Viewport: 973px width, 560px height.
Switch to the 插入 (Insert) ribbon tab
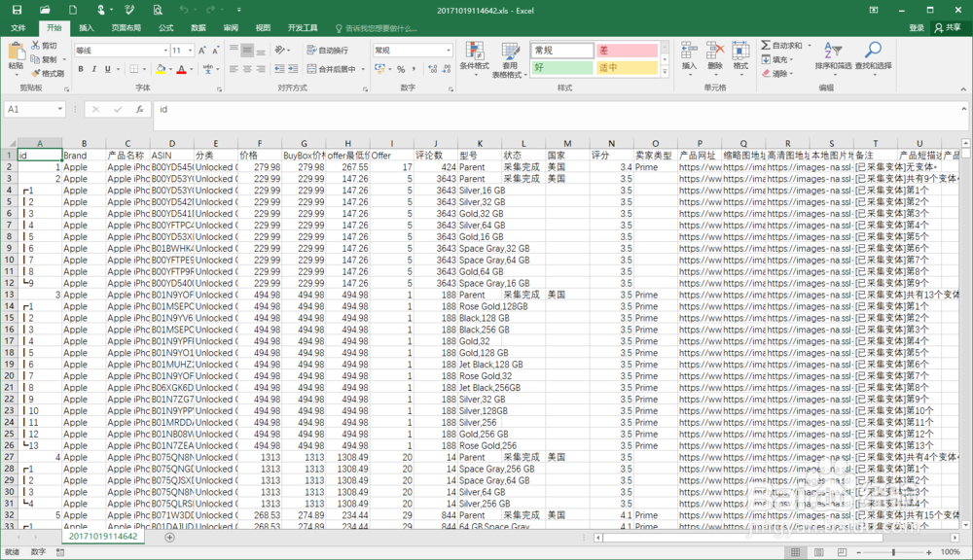(87, 28)
